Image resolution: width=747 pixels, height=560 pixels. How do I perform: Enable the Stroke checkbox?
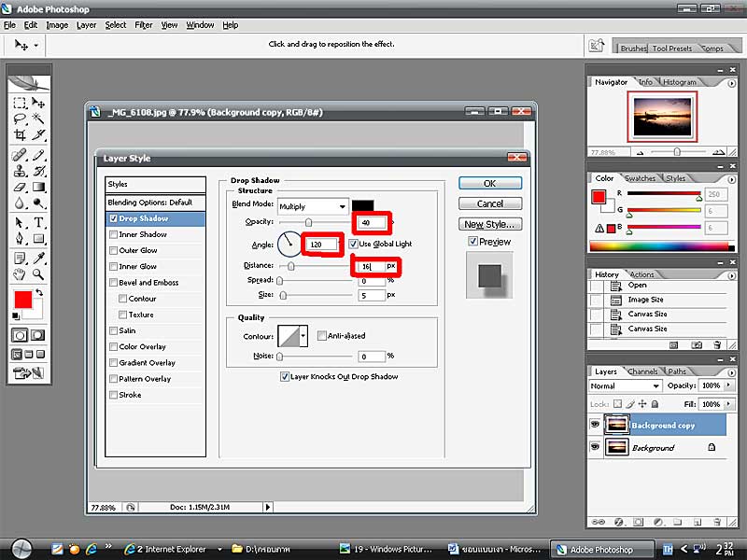pos(113,395)
